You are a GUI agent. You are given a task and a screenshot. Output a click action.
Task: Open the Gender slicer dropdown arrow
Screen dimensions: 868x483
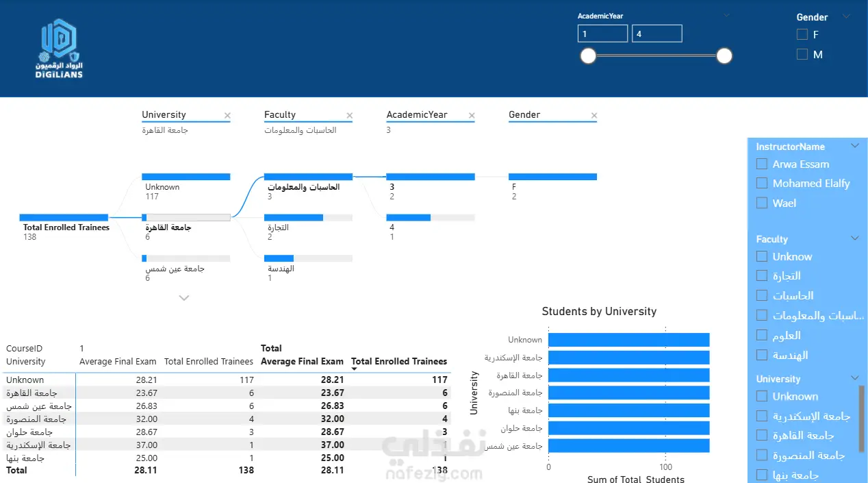point(847,16)
